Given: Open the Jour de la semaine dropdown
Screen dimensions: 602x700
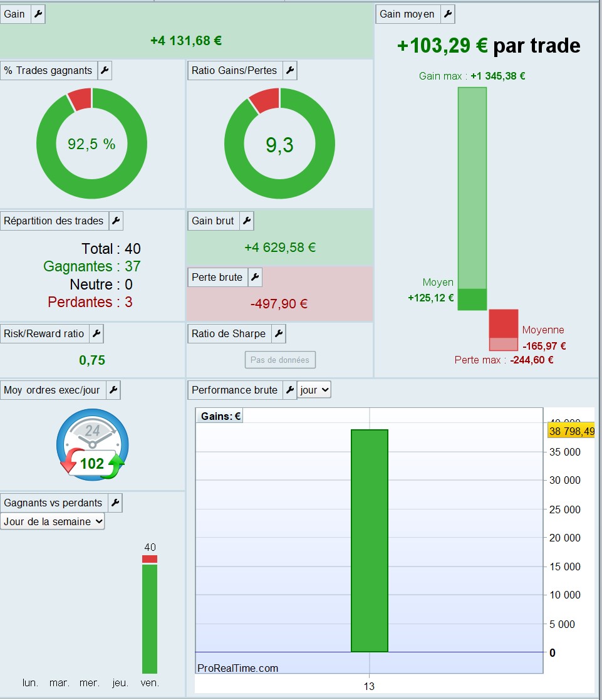Looking at the screenshot, I should tap(53, 521).
